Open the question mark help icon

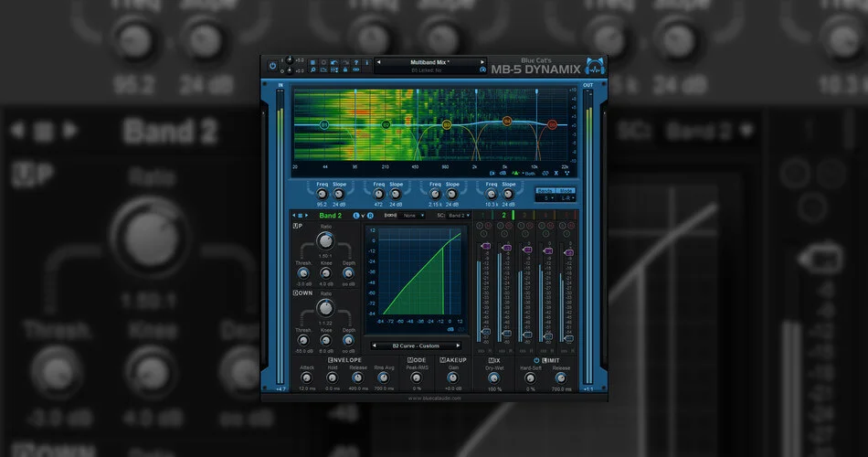pyautogui.click(x=356, y=62)
